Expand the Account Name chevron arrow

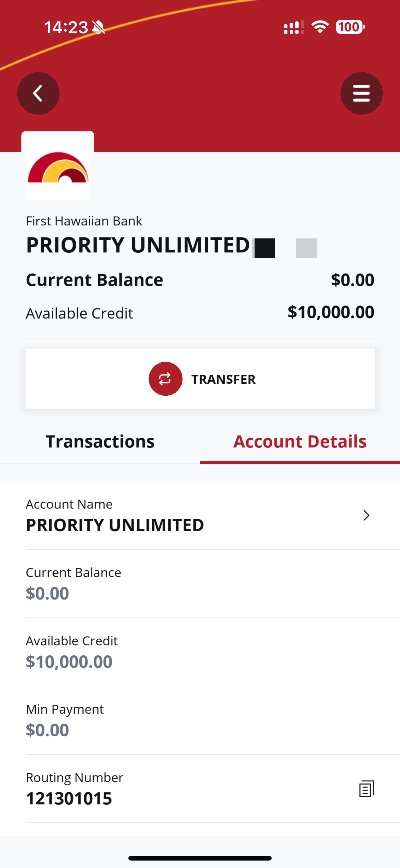tap(366, 515)
